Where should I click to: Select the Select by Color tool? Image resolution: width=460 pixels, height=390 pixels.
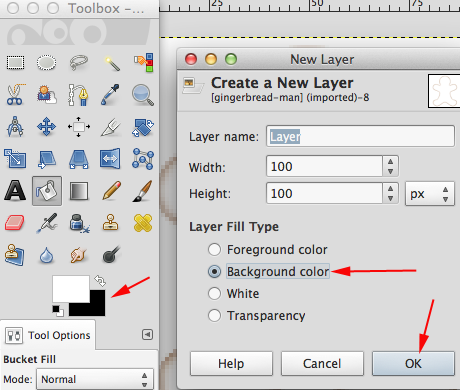(144, 62)
